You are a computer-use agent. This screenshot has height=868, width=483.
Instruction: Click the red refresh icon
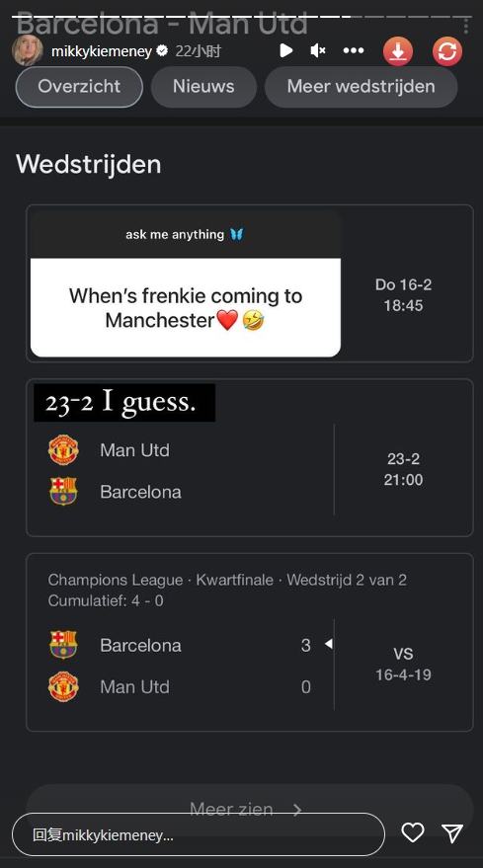click(x=447, y=51)
